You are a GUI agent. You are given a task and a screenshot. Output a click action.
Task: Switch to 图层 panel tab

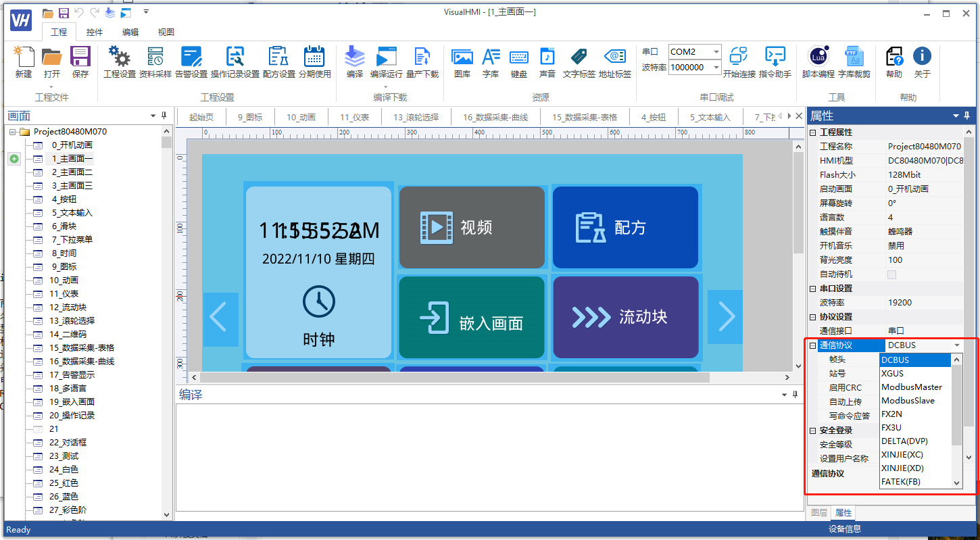(x=819, y=513)
